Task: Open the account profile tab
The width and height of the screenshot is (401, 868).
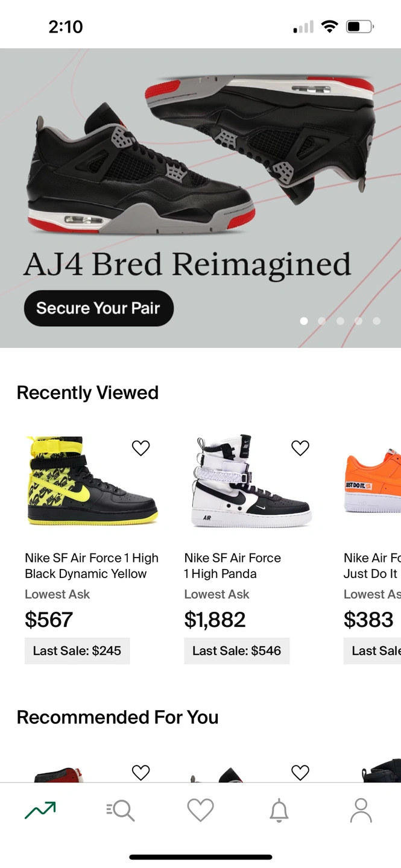Action: pyautogui.click(x=361, y=810)
